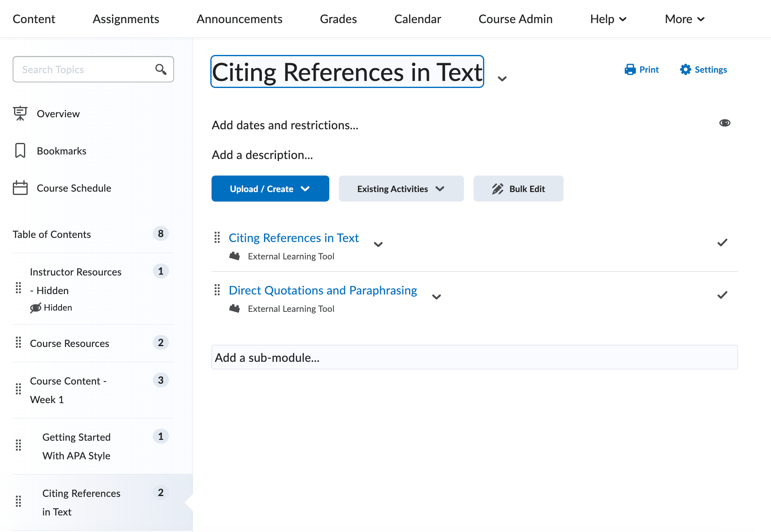Expand the More menu

pyautogui.click(x=685, y=19)
